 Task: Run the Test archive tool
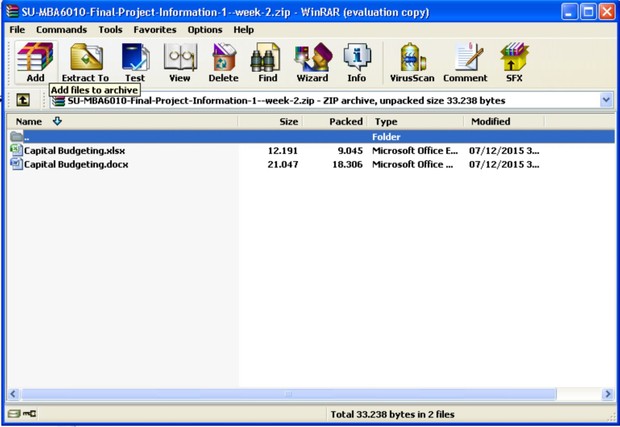pos(135,62)
